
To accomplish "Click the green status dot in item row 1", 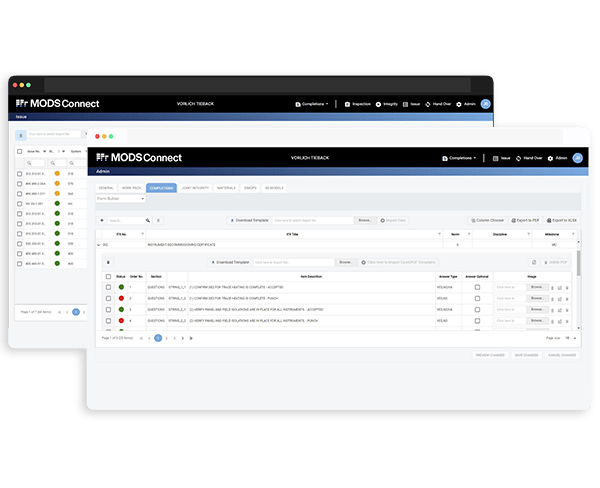I will coord(121,287).
